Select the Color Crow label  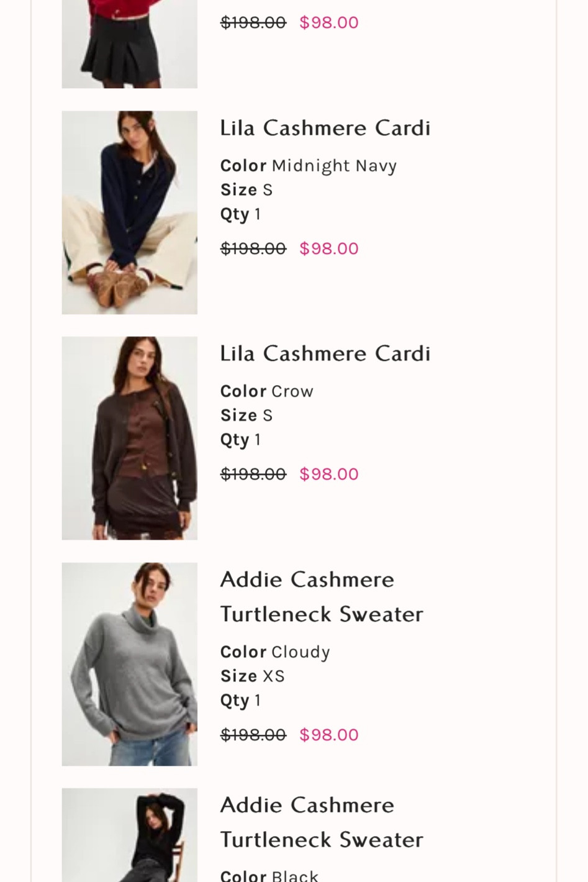(266, 391)
